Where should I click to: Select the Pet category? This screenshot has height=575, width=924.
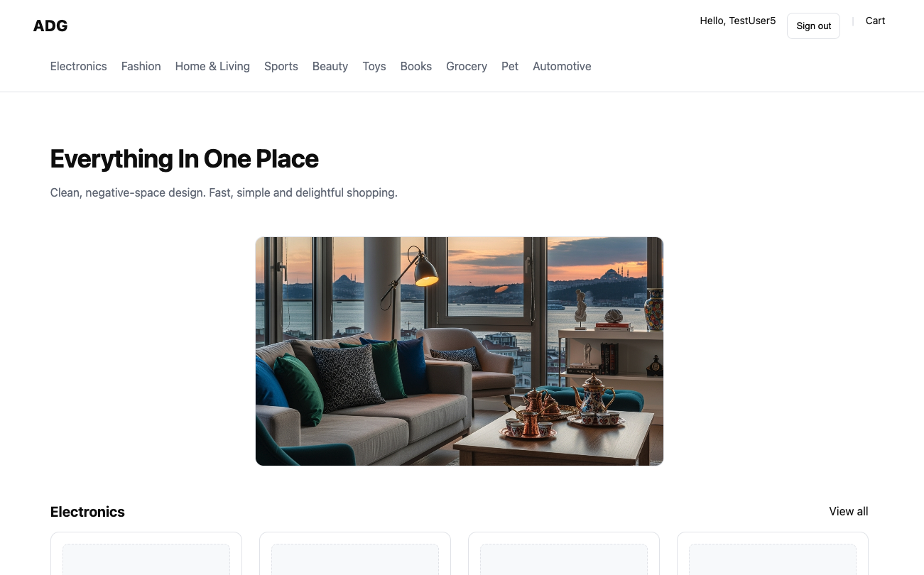click(x=510, y=66)
